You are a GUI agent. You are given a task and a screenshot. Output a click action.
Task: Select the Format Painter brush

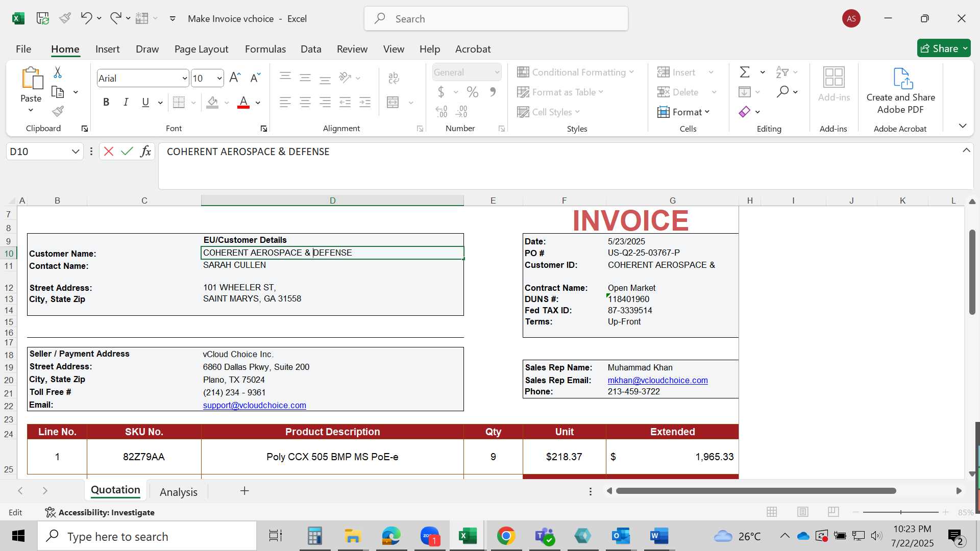pyautogui.click(x=58, y=111)
